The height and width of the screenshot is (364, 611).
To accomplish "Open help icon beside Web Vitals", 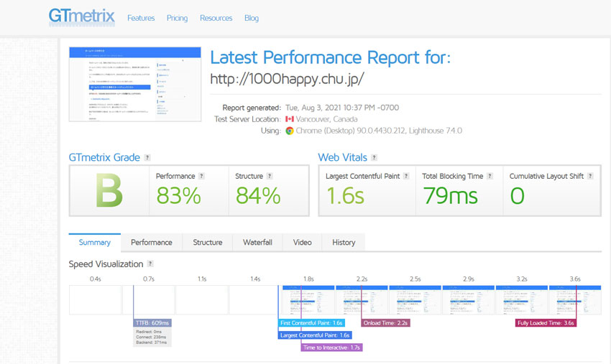I will tap(374, 158).
